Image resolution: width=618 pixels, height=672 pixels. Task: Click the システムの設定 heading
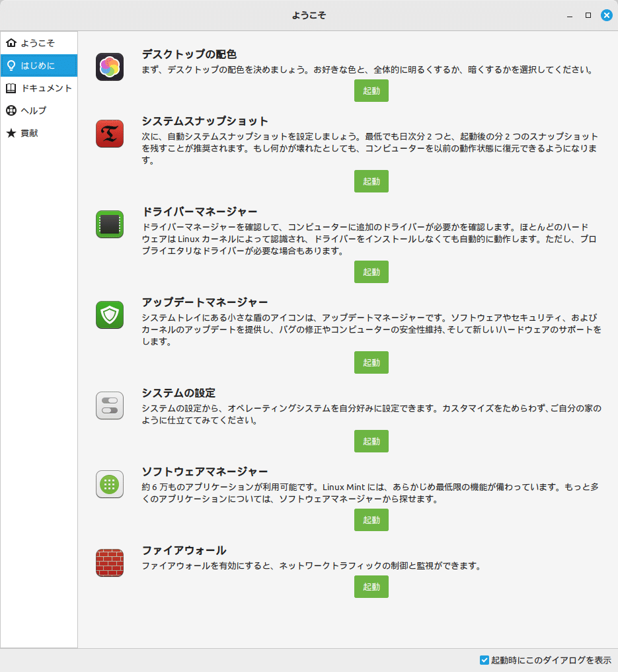point(178,393)
